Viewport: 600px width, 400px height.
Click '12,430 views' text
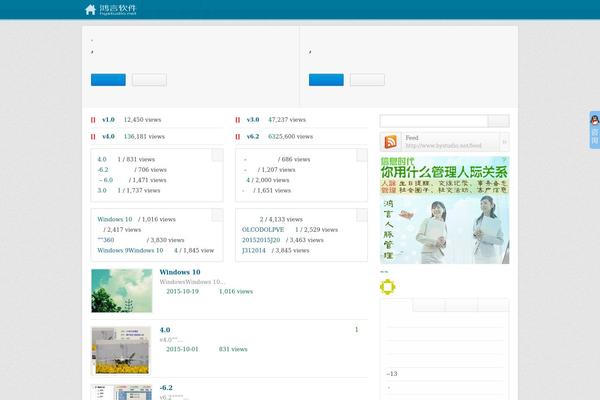(x=142, y=120)
